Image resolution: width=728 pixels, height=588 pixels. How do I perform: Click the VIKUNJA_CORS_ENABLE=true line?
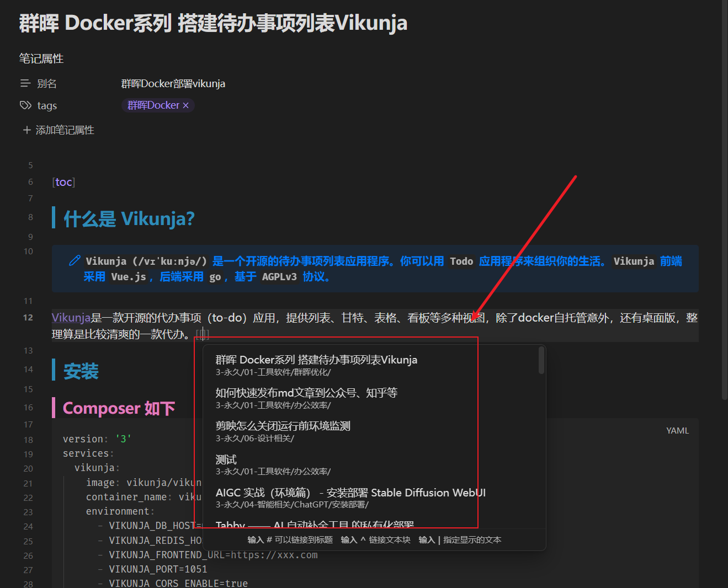click(173, 583)
